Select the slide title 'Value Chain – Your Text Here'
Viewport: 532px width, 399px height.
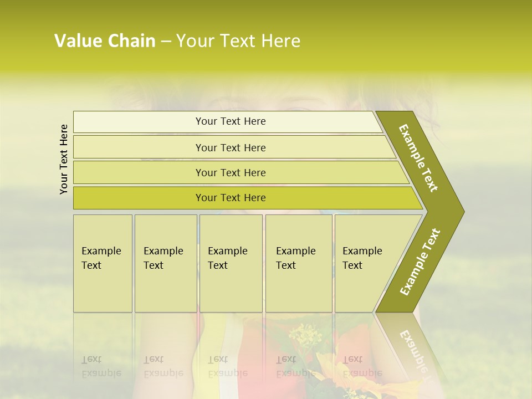[177, 40]
